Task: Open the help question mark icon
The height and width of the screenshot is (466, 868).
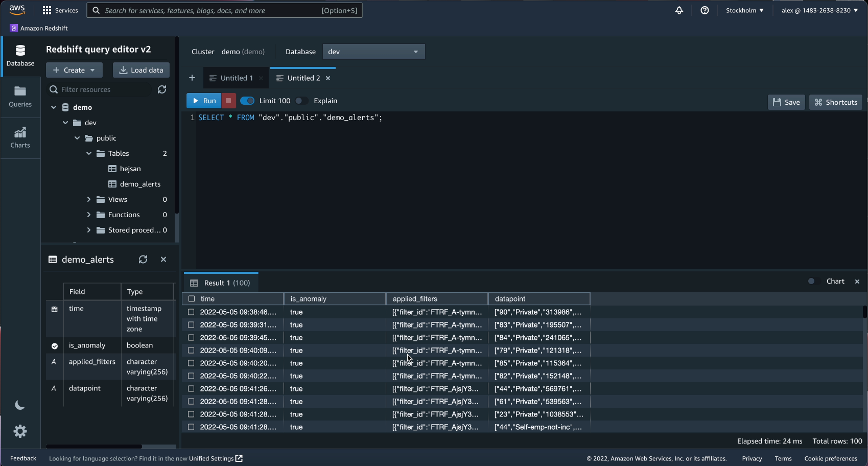Action: point(705,10)
